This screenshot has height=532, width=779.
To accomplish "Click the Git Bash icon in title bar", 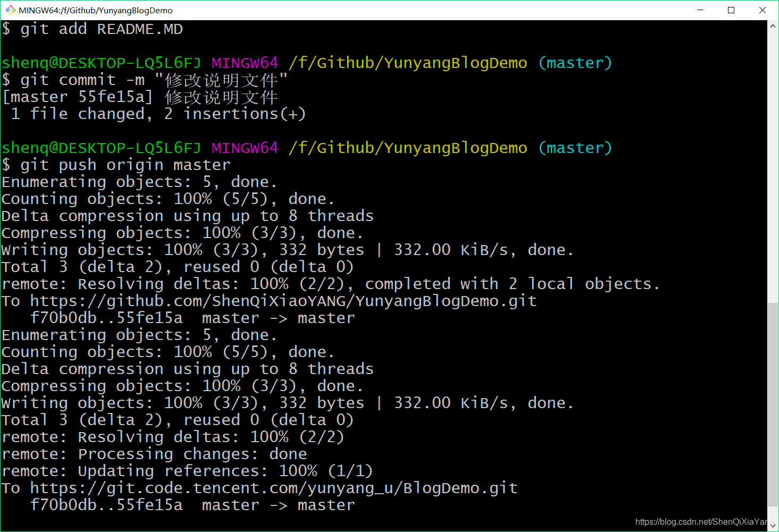I will [10, 10].
